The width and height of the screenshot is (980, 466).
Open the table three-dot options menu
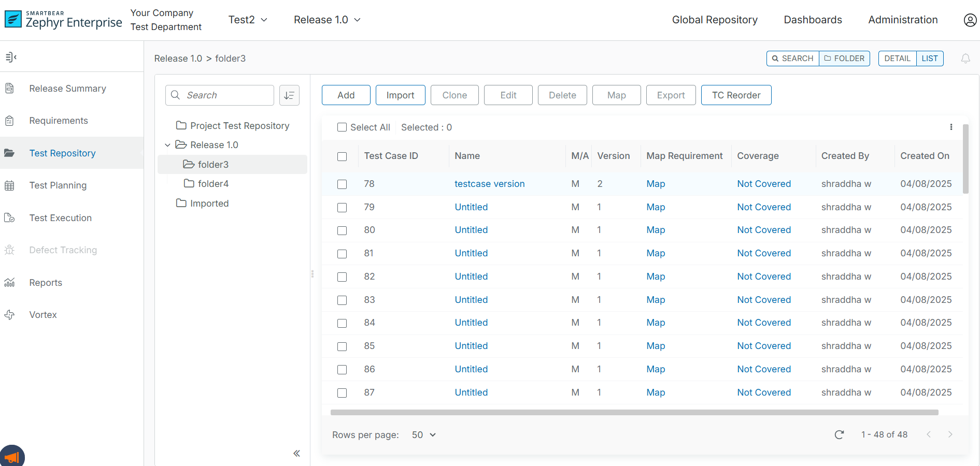pos(950,127)
